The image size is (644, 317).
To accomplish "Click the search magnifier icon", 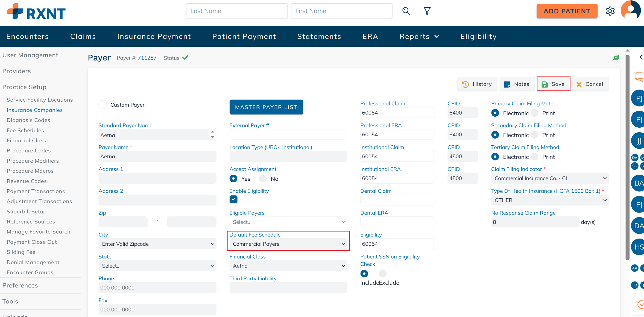I will [x=406, y=11].
